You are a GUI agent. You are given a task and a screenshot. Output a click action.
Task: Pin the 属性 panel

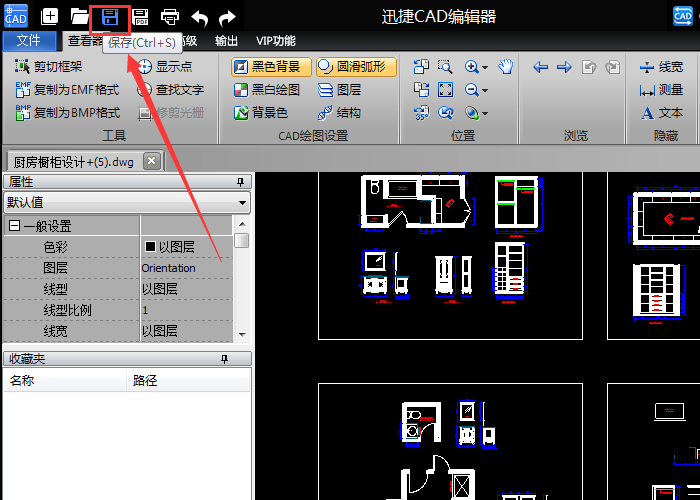pyautogui.click(x=241, y=182)
